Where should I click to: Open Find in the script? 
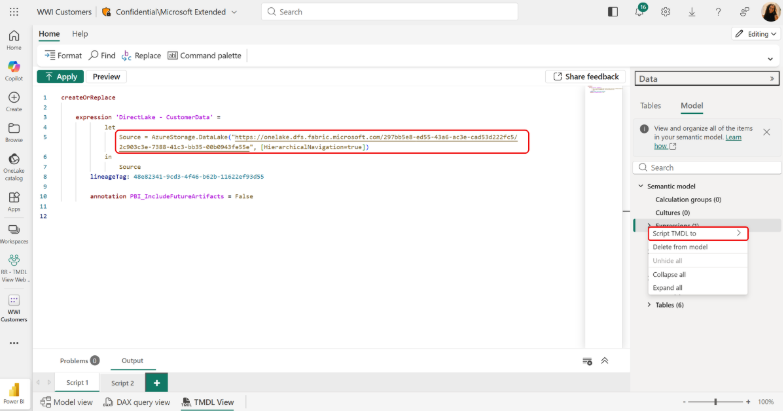(102, 55)
